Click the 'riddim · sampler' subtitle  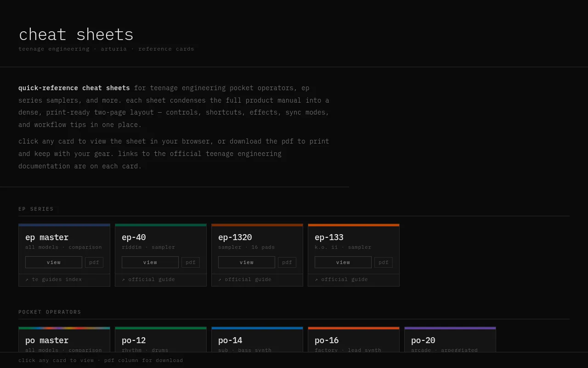point(148,247)
